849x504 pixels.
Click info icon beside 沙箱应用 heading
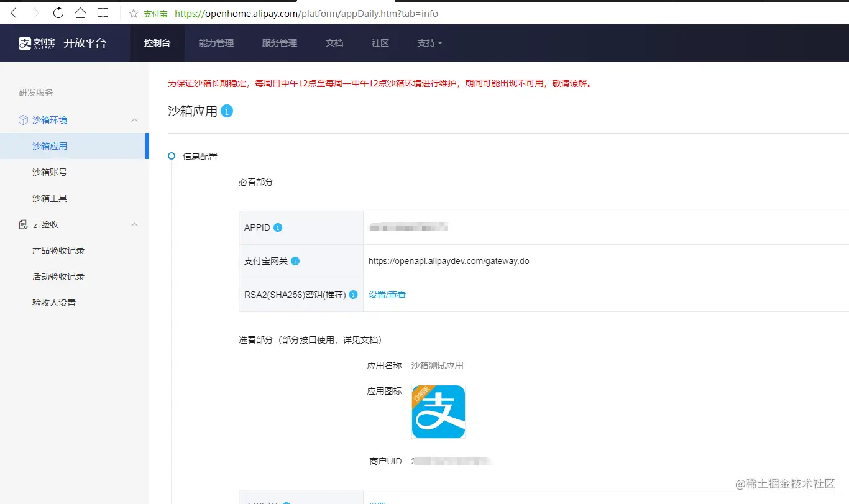pyautogui.click(x=227, y=111)
